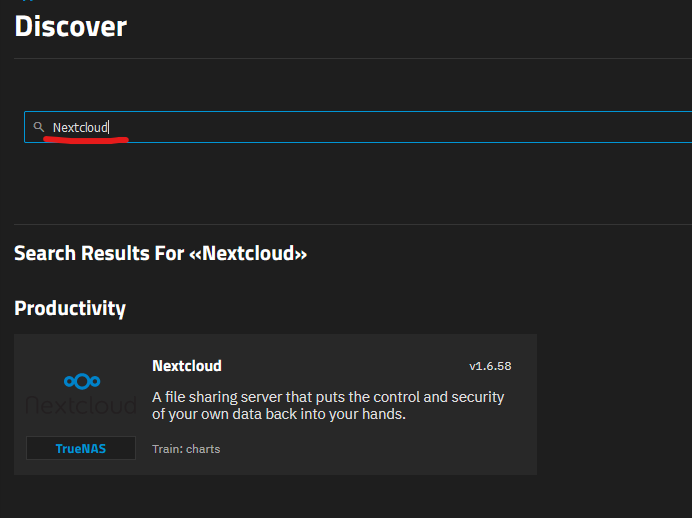Click the Nextcloud file sharing description
Image resolution: width=692 pixels, height=518 pixels.
click(328, 405)
